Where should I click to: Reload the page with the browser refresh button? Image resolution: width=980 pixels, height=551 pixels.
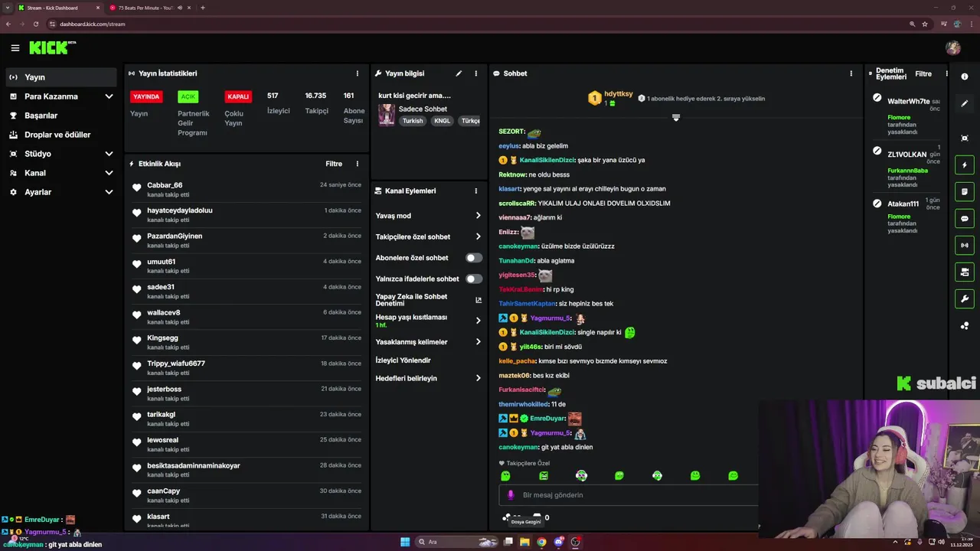click(35, 24)
